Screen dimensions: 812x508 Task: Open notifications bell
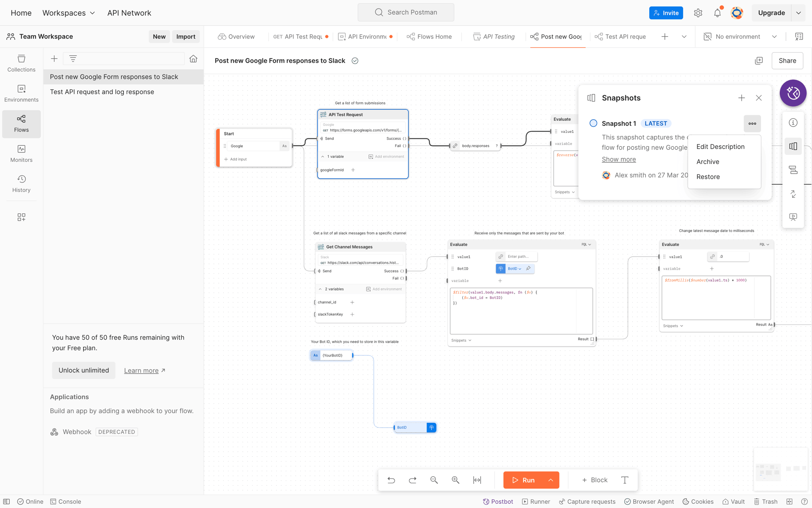717,13
